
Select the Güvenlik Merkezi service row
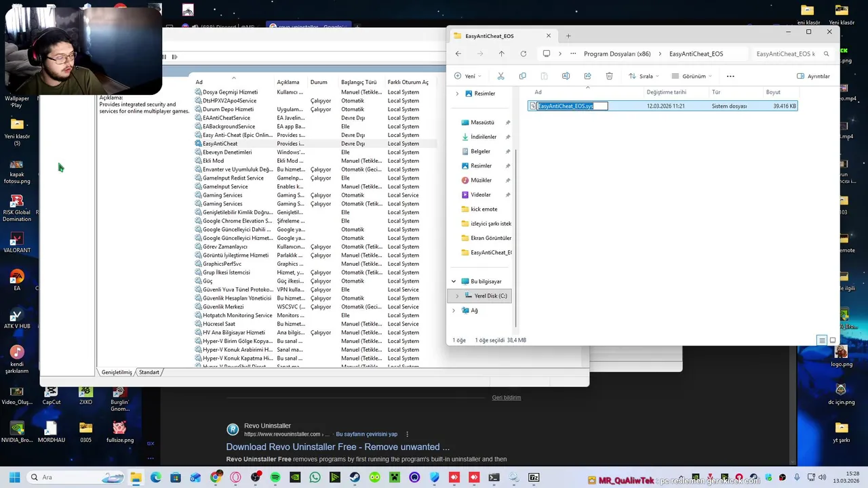tap(315, 306)
